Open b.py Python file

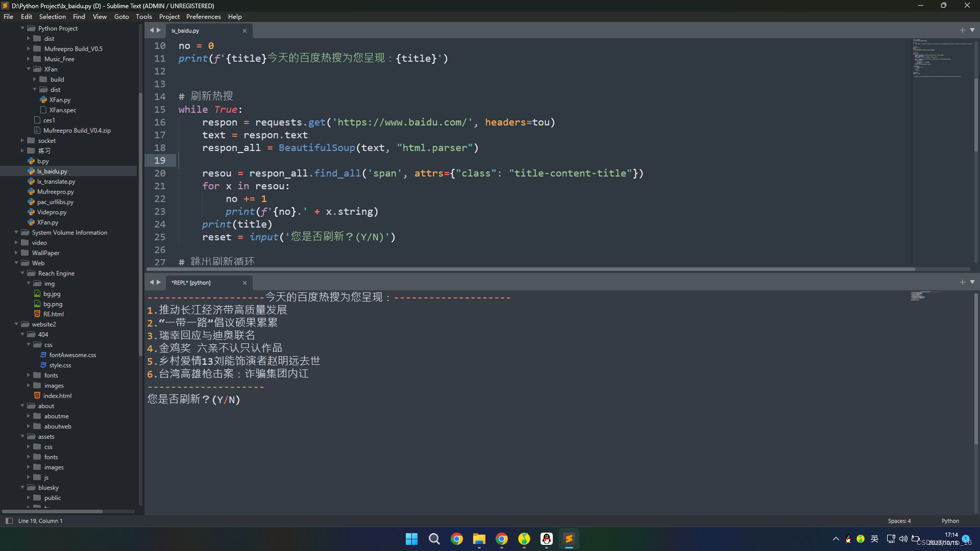click(x=43, y=161)
